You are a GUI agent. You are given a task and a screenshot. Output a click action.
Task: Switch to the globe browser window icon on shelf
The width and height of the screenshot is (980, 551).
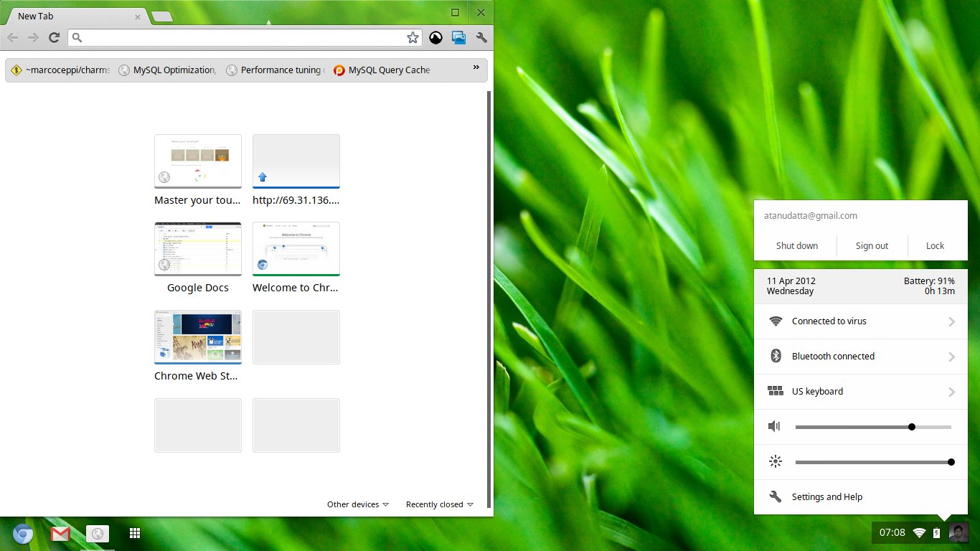(x=98, y=534)
